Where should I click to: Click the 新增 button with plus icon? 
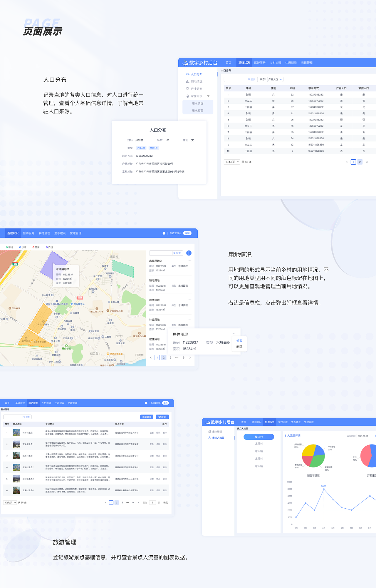[162, 417]
